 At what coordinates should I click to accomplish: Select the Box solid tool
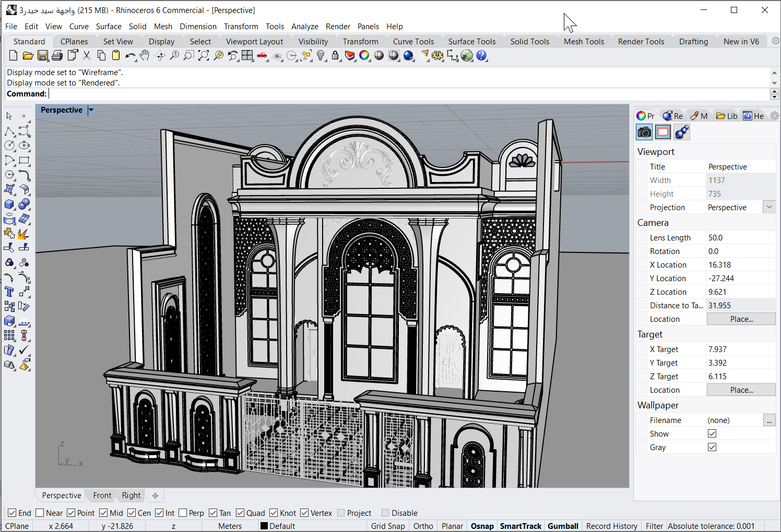coord(9,204)
